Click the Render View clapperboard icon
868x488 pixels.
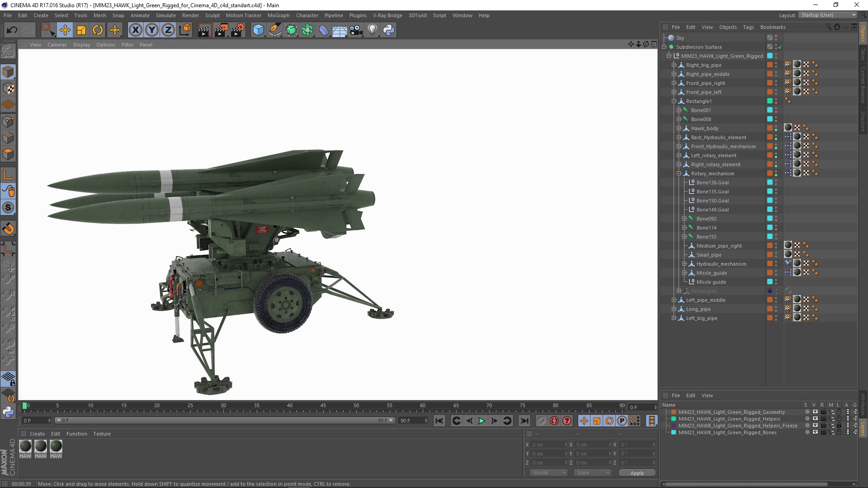(204, 30)
